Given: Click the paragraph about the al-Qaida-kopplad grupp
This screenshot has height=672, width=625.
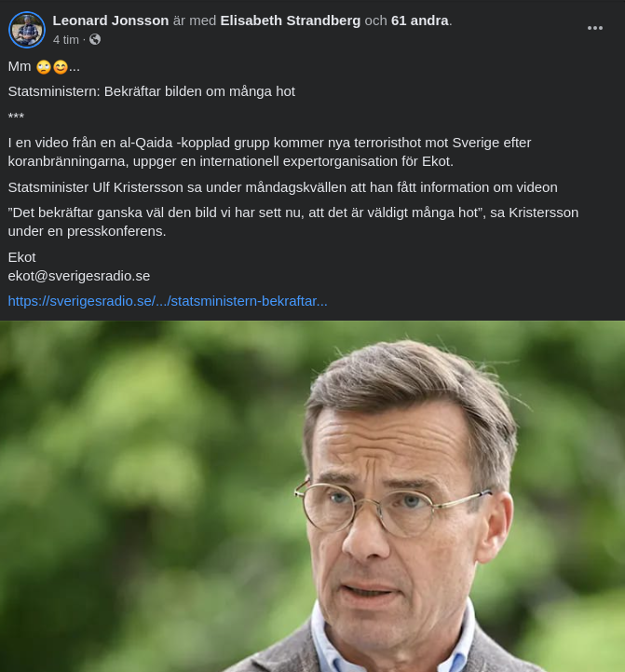Looking at the screenshot, I should click(269, 152).
